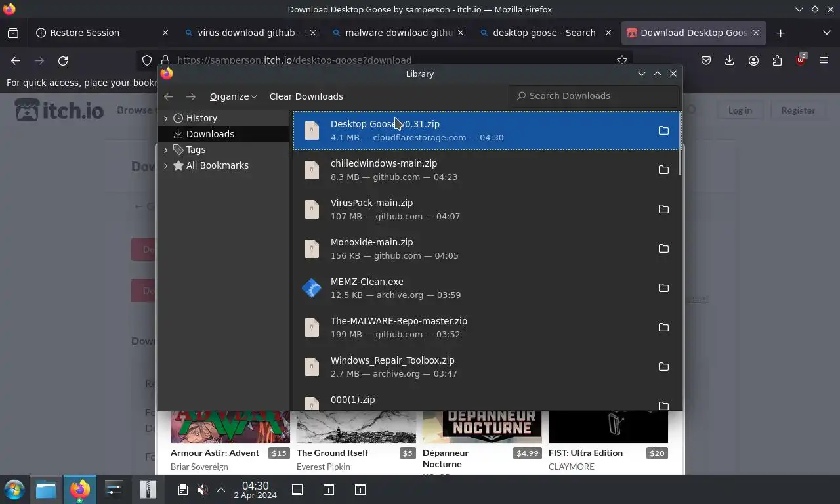Click in Search Downloads field
The width and height of the screenshot is (840, 504).
point(594,96)
